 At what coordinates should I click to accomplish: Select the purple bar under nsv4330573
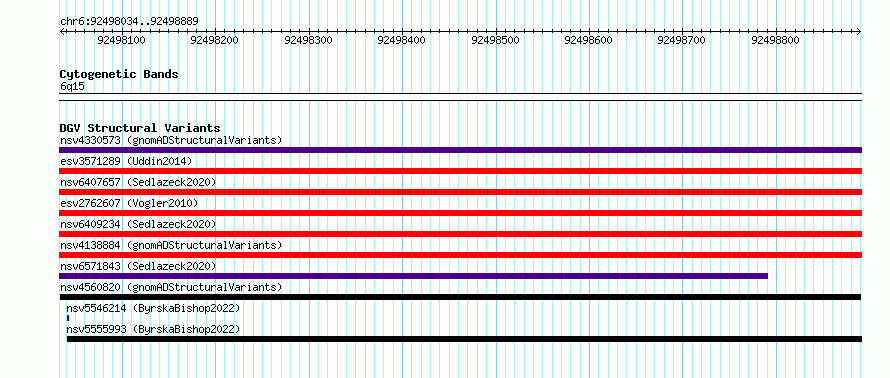click(460, 150)
